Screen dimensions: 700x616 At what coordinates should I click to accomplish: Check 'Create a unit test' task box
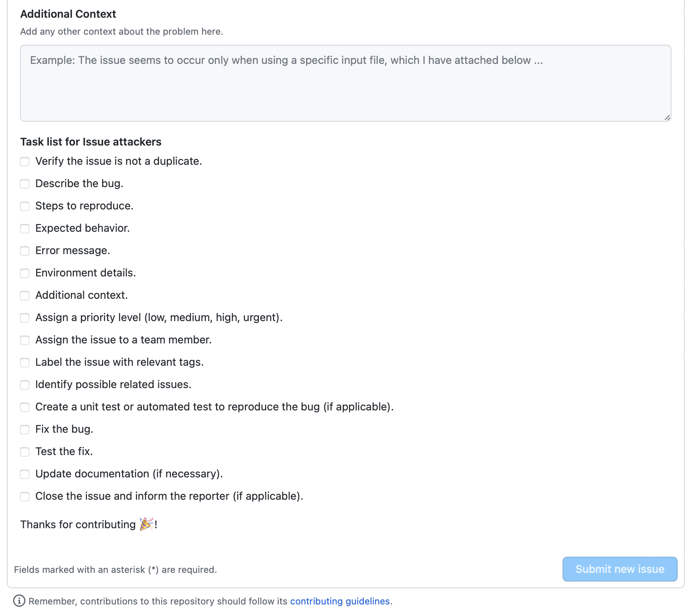click(25, 407)
